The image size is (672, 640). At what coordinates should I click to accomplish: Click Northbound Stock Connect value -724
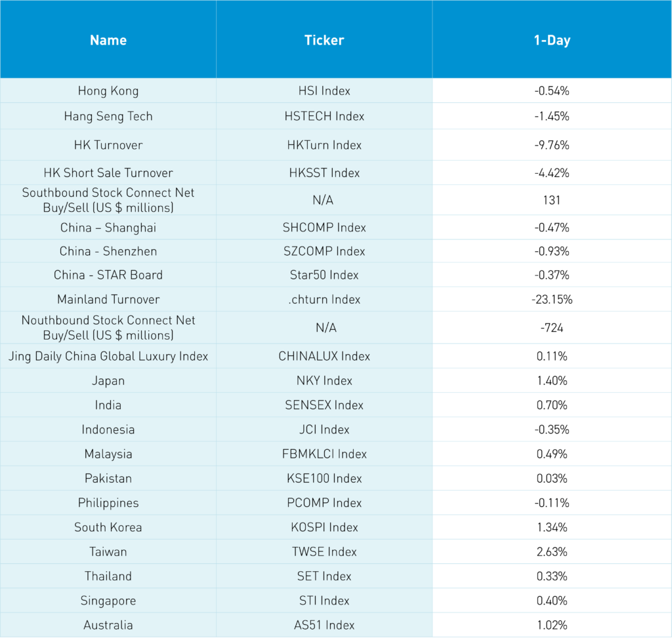pyautogui.click(x=551, y=328)
